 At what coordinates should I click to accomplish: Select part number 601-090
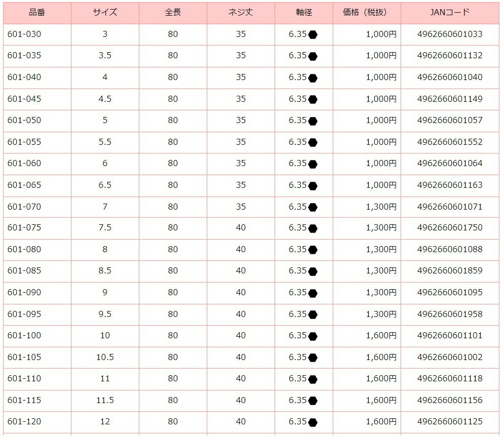pyautogui.click(x=24, y=292)
